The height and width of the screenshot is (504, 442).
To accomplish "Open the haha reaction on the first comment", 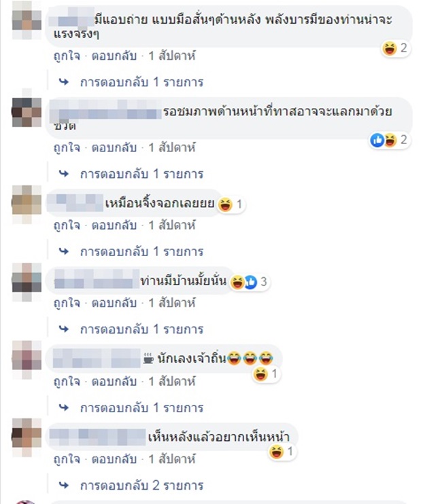I will pos(390,49).
